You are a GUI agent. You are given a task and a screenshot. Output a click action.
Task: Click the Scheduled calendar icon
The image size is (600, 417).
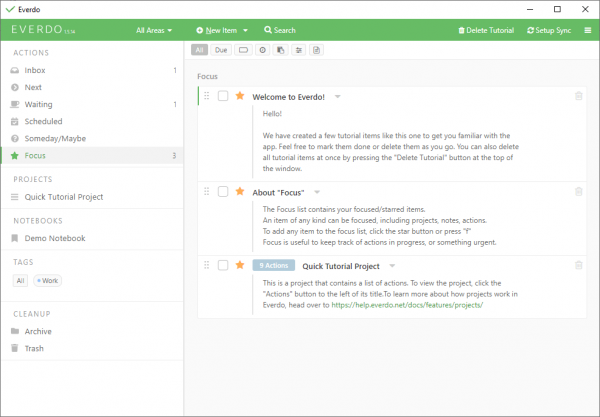pos(15,122)
